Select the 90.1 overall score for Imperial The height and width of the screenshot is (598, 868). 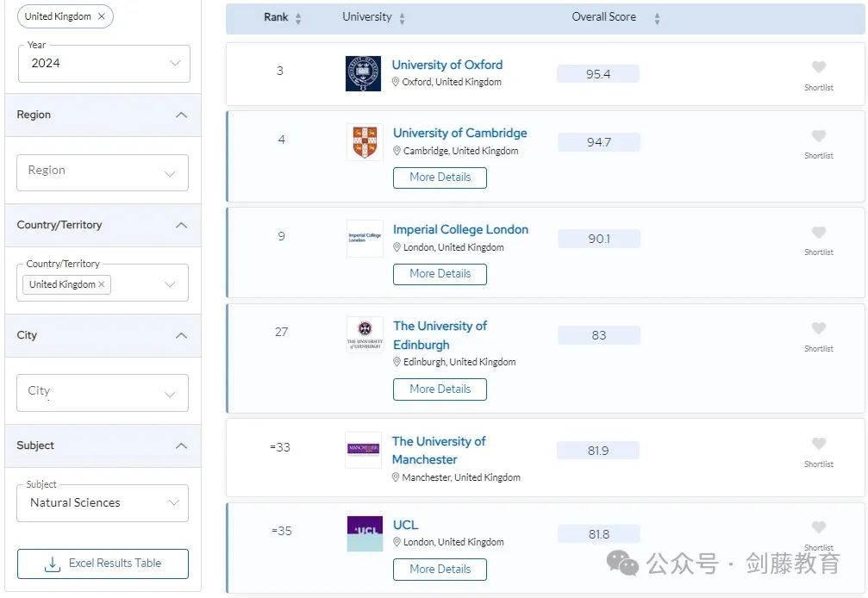tap(599, 239)
